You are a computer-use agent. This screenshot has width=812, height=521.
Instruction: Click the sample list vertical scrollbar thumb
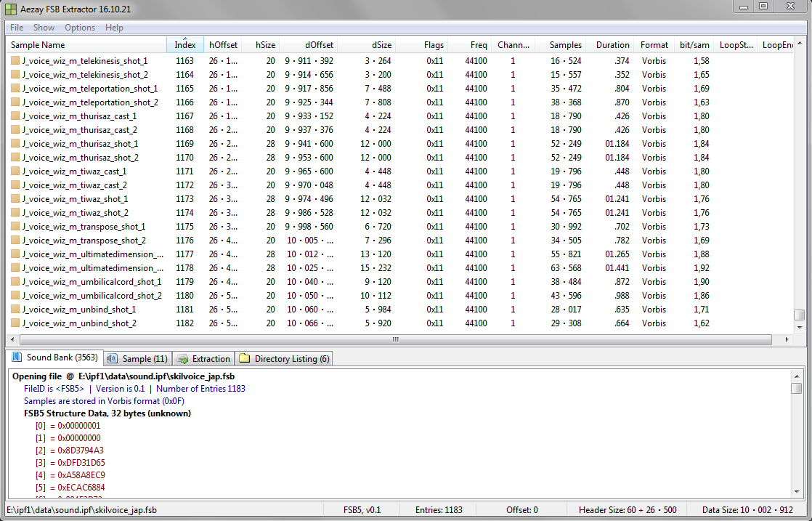(799, 315)
